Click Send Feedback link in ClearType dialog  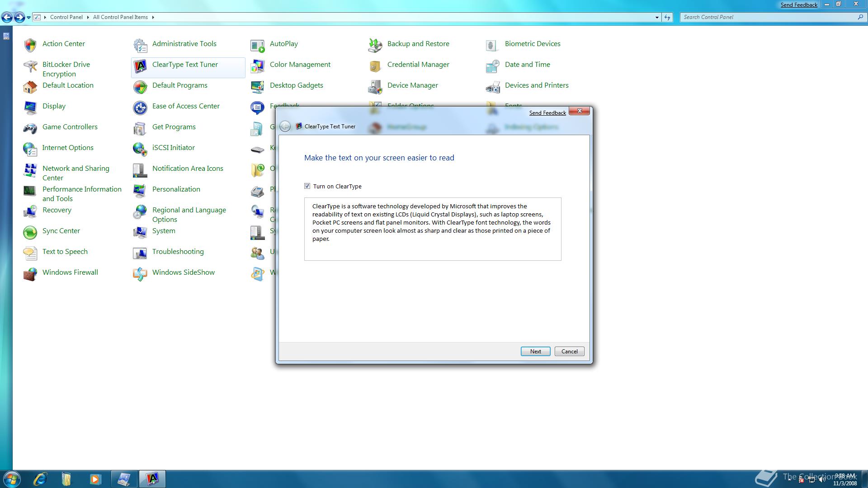click(x=547, y=113)
